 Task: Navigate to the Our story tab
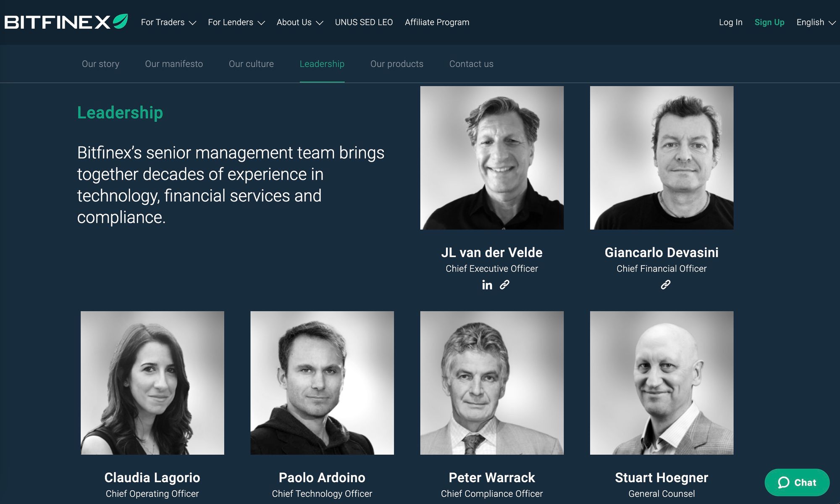click(100, 63)
